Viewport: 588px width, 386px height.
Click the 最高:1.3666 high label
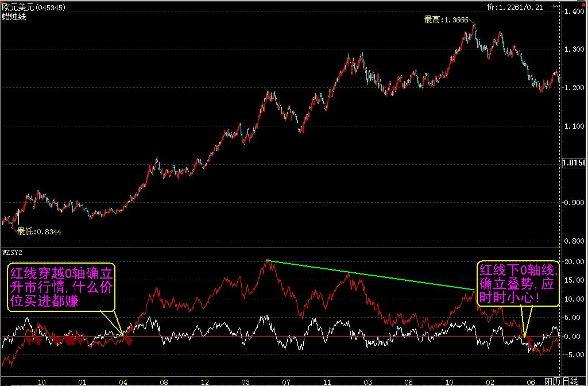tap(446, 20)
